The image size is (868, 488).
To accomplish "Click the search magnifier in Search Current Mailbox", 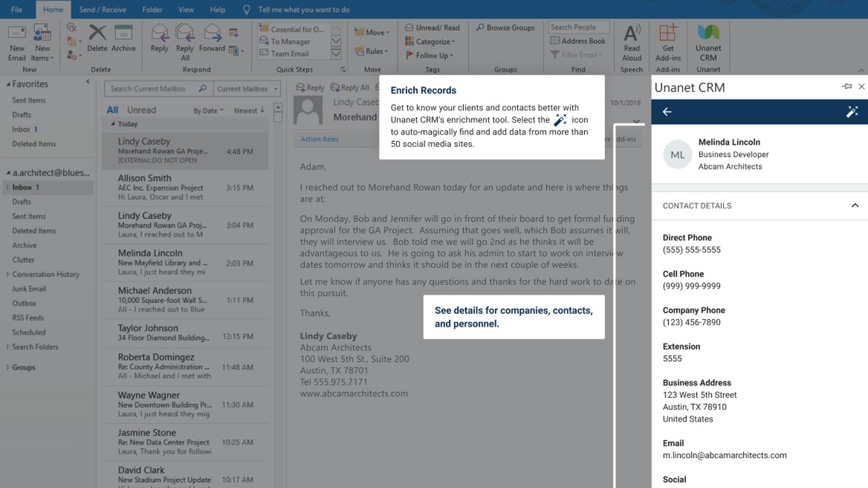I will point(203,89).
